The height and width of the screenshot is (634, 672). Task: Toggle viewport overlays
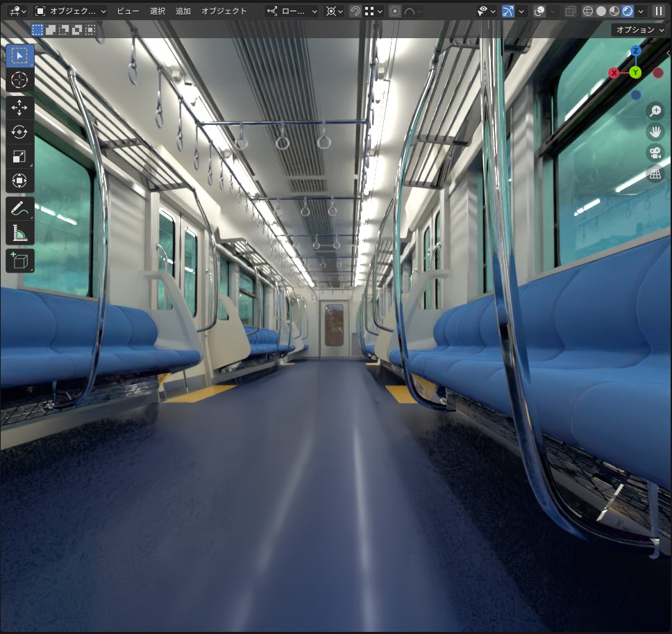click(539, 11)
